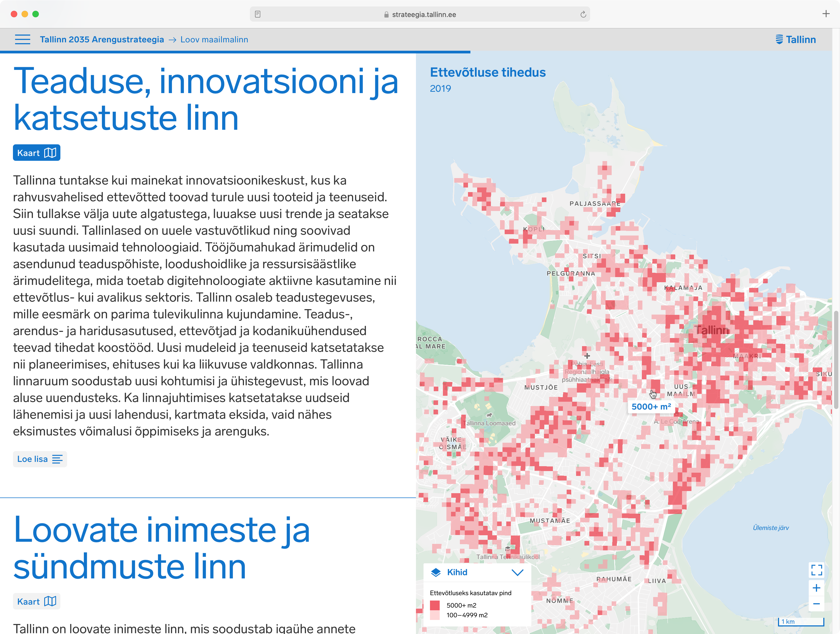Click Tallinn 2035 Arengustrateegia breadcrumb link
This screenshot has width=840, height=634.
pyautogui.click(x=102, y=40)
